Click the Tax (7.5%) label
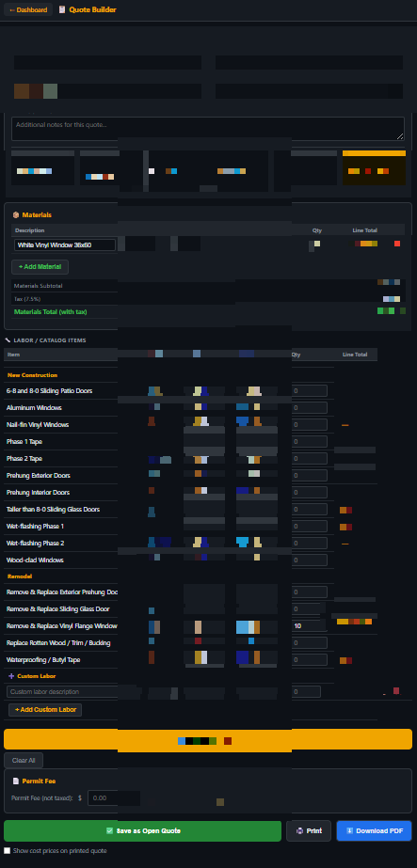 [x=26, y=299]
